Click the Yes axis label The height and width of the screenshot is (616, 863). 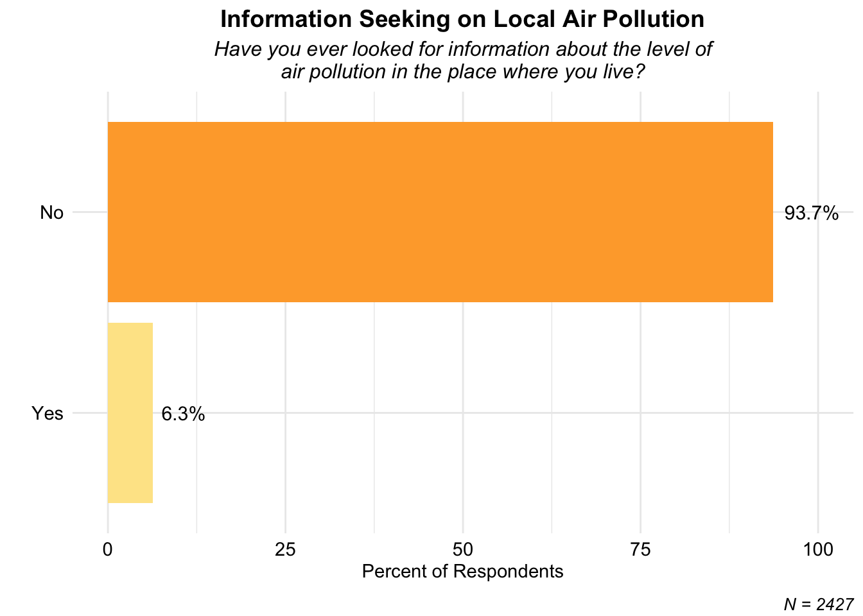pyautogui.click(x=48, y=413)
